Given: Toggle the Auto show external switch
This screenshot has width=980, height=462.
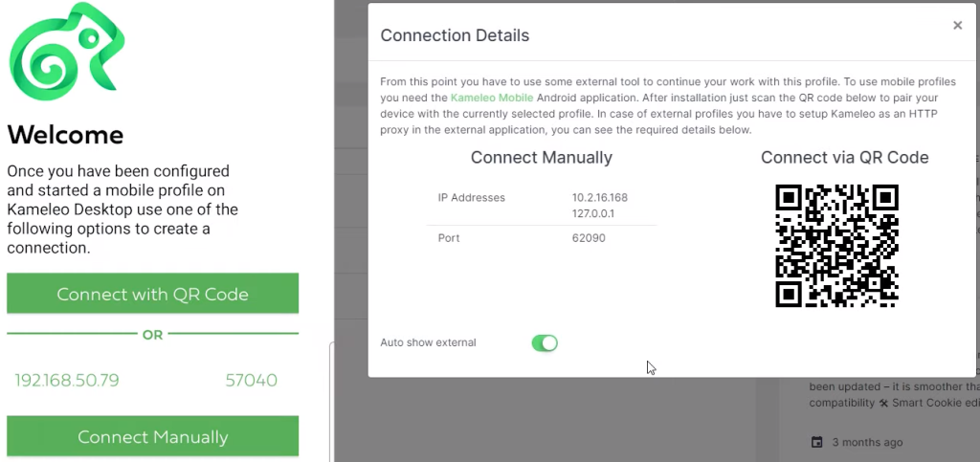Looking at the screenshot, I should point(545,342).
